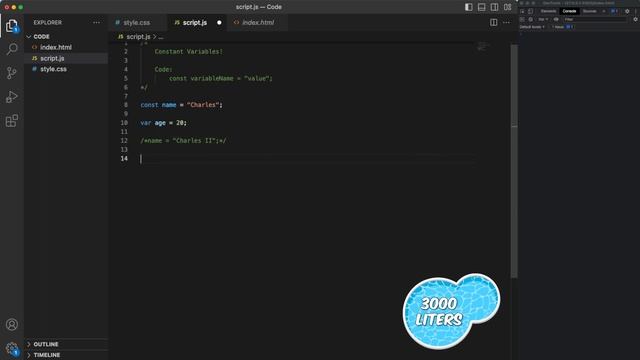Split the editor to the right

(493, 22)
